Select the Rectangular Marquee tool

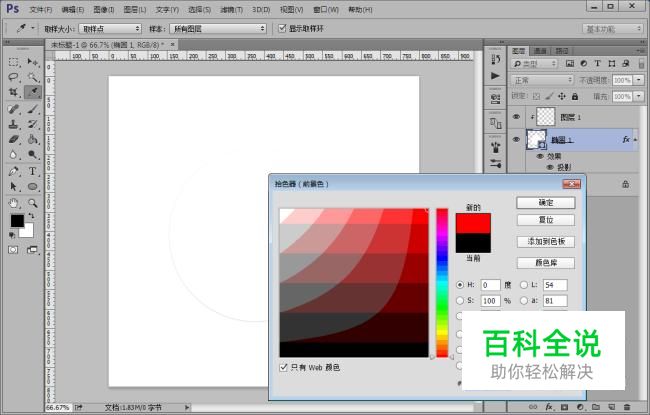[13, 62]
